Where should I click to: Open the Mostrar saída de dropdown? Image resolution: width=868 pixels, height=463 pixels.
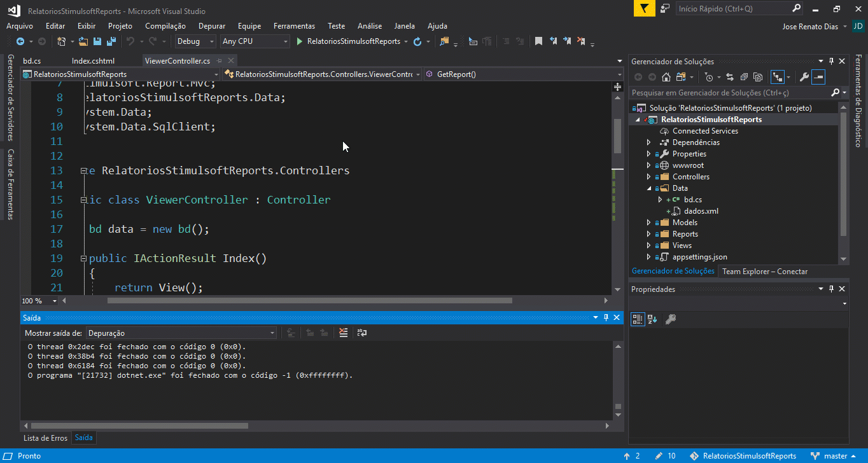coord(181,333)
